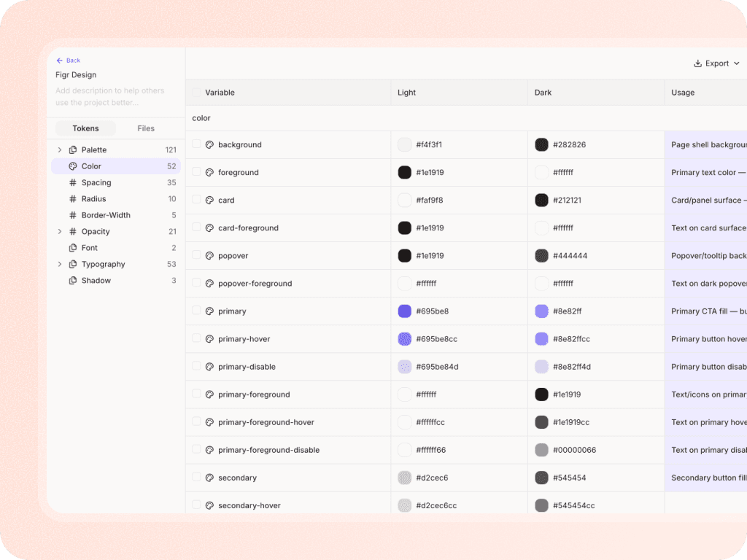747x560 pixels.
Task: Click the Light column header
Action: [407, 93]
